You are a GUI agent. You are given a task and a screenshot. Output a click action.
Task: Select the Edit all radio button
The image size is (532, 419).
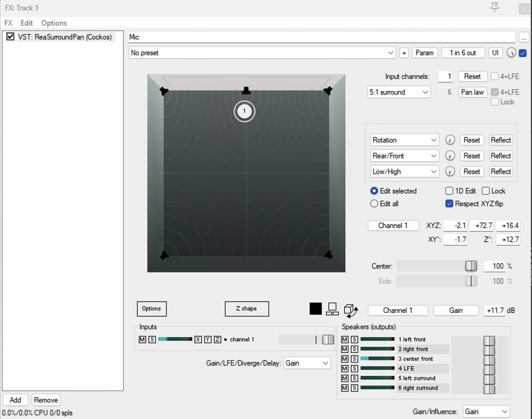[374, 204]
